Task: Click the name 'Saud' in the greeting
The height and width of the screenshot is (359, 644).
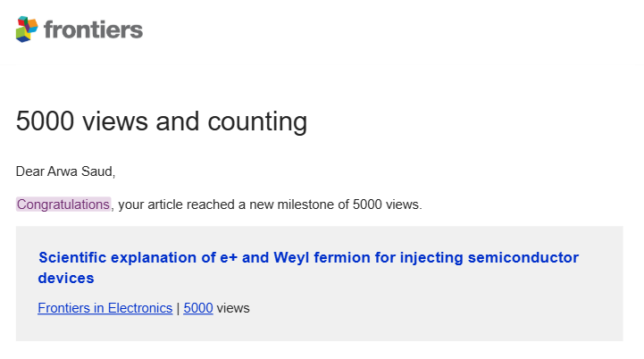Action: (96, 171)
